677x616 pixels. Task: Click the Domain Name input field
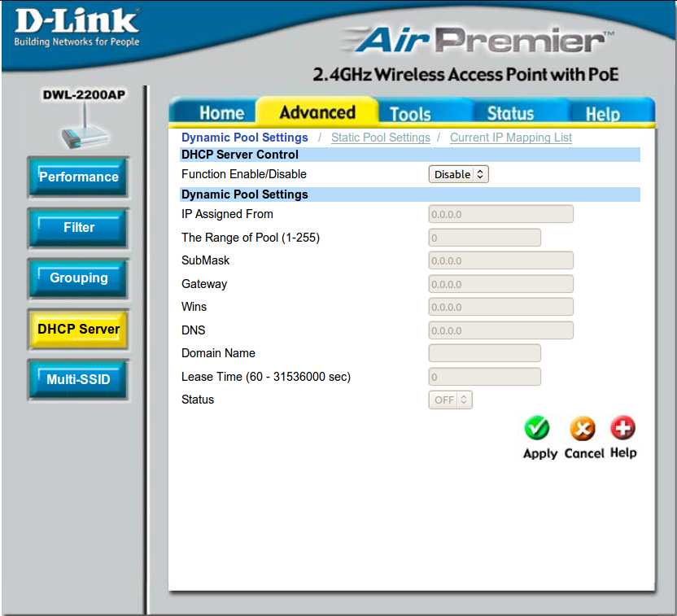click(x=484, y=353)
